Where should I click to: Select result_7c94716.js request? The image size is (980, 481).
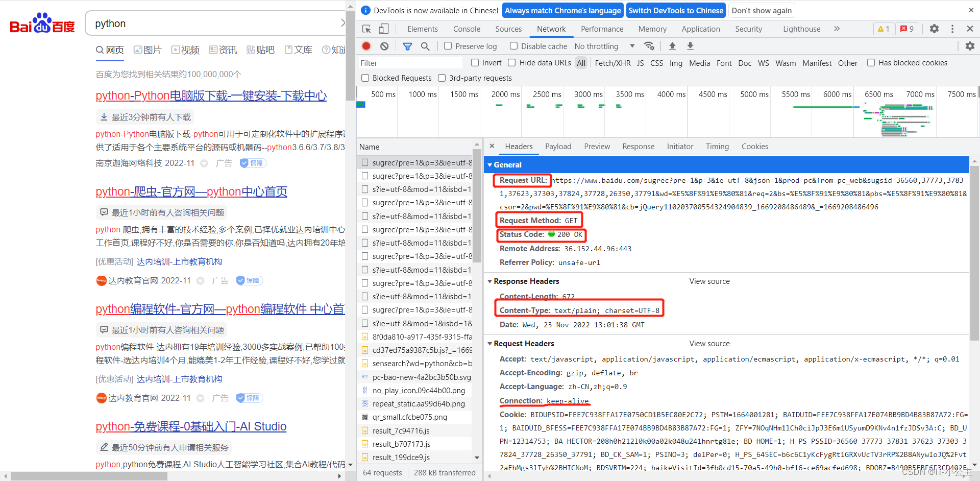[414, 430]
